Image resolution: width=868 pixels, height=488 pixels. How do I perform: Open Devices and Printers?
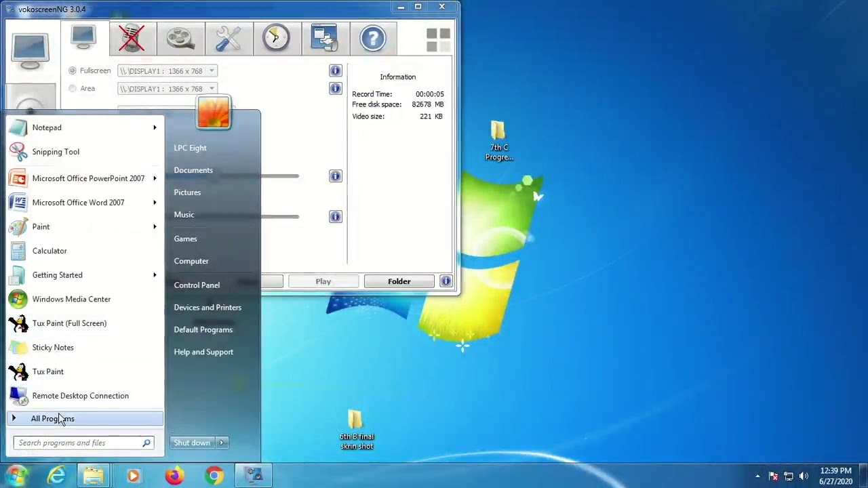pyautogui.click(x=208, y=308)
